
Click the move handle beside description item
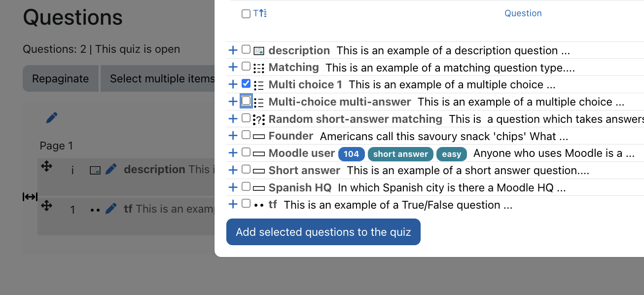tap(46, 166)
